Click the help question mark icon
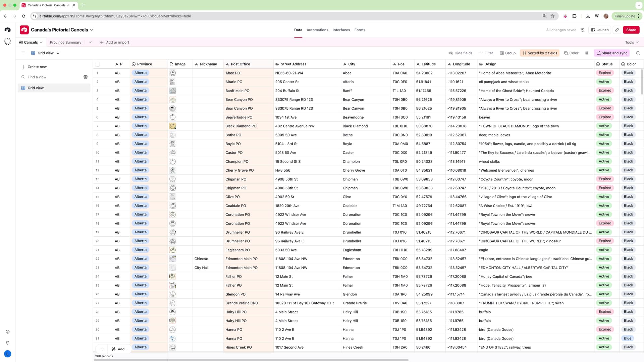Image resolution: width=644 pixels, height=362 pixels. pos(8,332)
